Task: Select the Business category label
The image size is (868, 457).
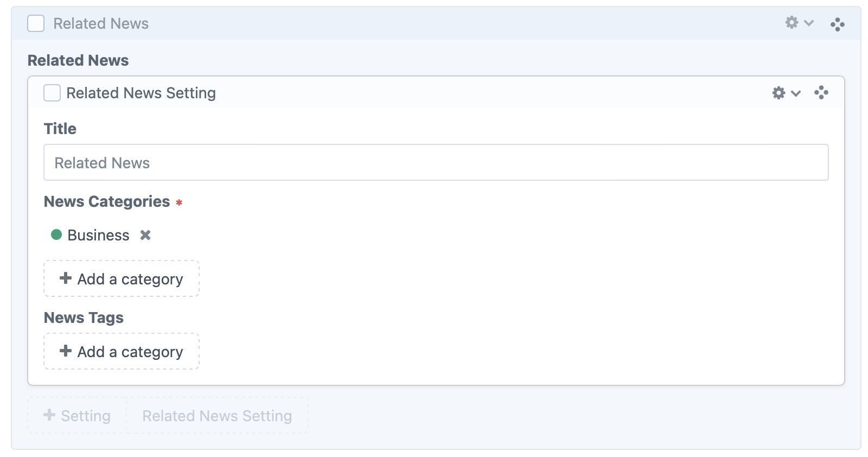Action: (98, 235)
